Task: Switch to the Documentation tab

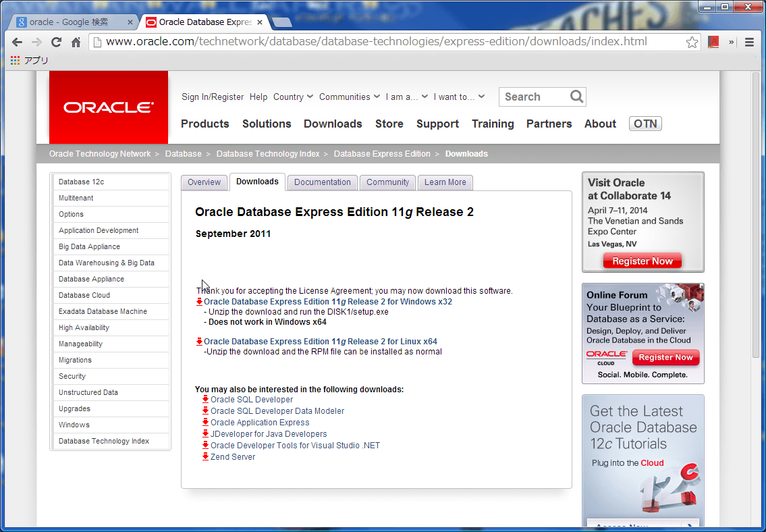Action: click(323, 182)
